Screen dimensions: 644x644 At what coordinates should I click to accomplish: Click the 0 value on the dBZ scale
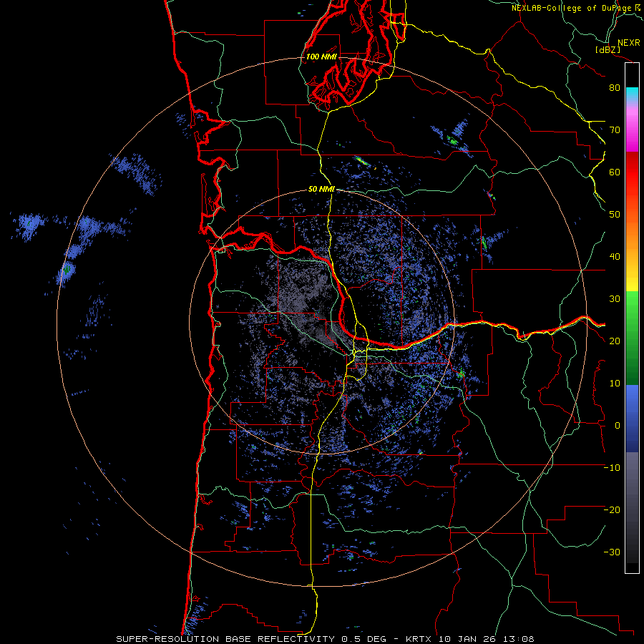pos(618,426)
